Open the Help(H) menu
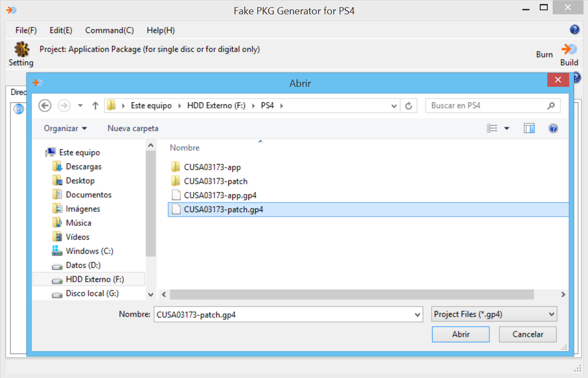 (160, 30)
